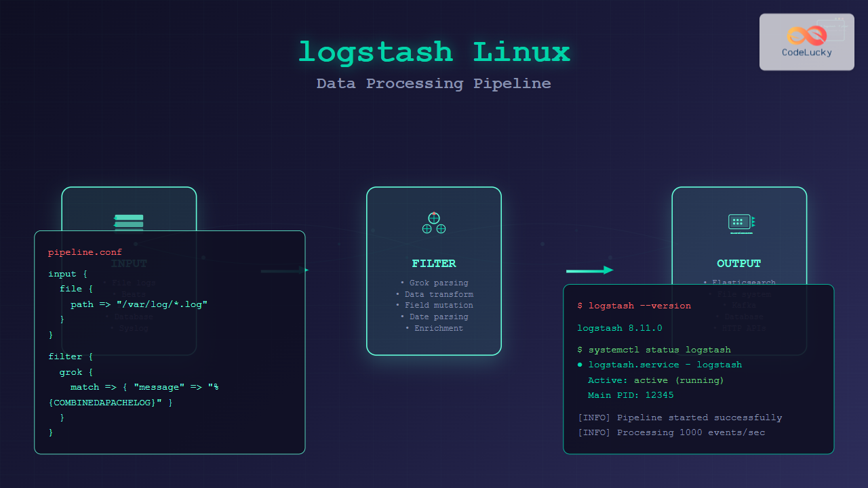This screenshot has height=488, width=868.
Task: Click the logstash Linux main title
Action: [434, 52]
